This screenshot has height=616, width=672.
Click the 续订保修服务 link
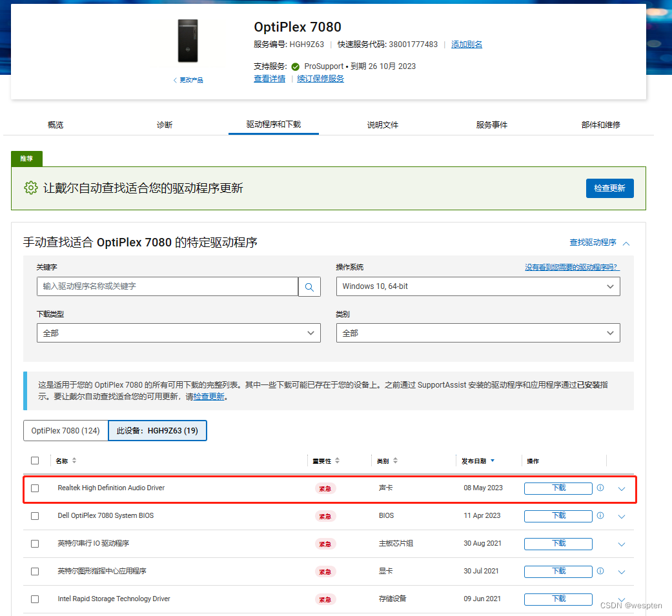pos(321,79)
